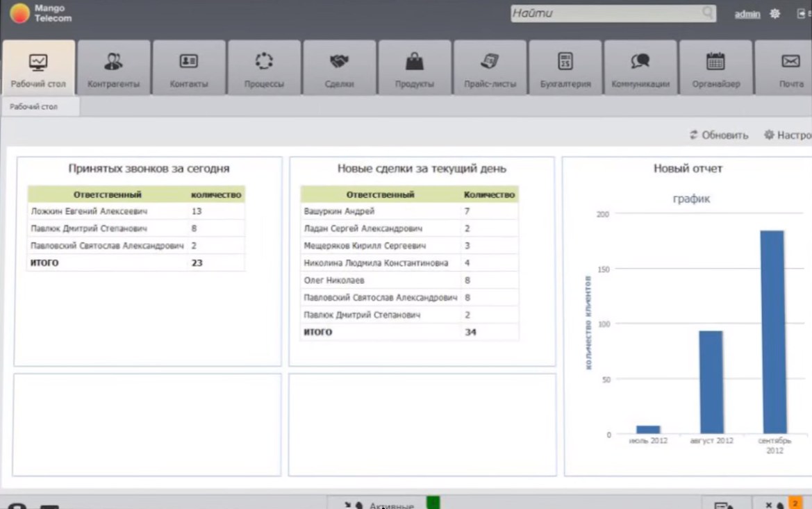Click the Mango Telecom logo

coord(40,13)
